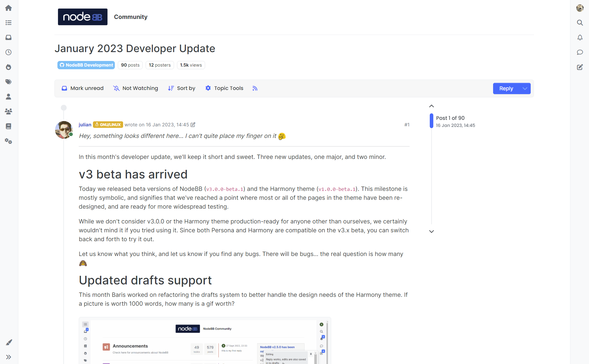The image size is (589, 364).
Task: Subscribe via the RSS feed icon
Action: point(255,88)
